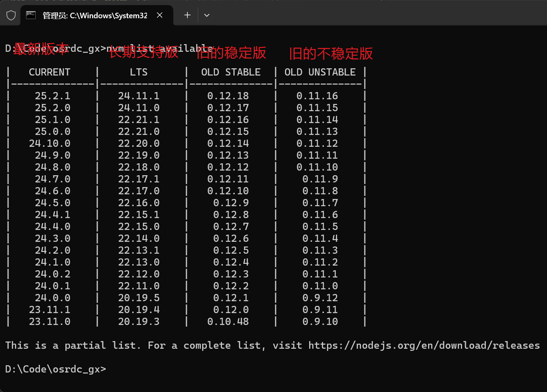Open a new terminal tab with the plus button
The width and height of the screenshot is (547, 392).
click(x=187, y=15)
